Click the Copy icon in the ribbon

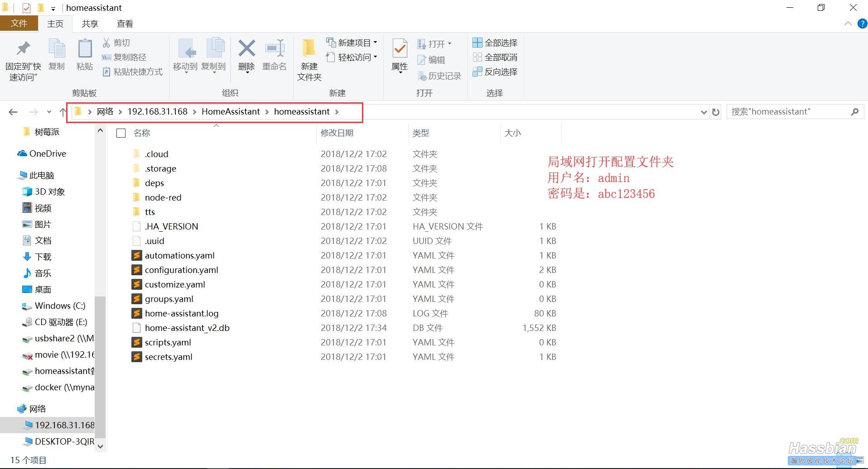click(x=57, y=49)
